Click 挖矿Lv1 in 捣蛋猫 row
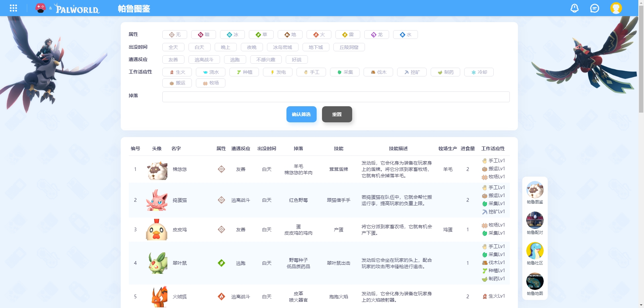 (x=493, y=211)
